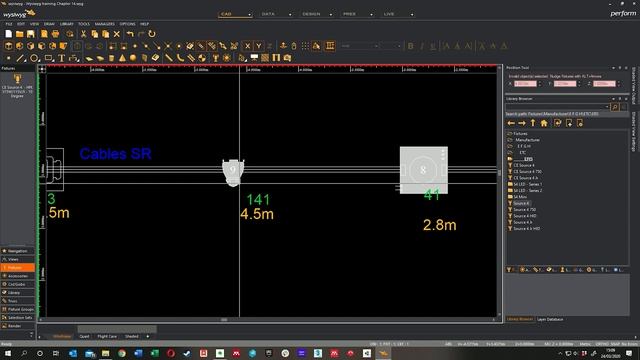Select the Text tool icon
This screenshot has height=360, width=640.
point(61,58)
